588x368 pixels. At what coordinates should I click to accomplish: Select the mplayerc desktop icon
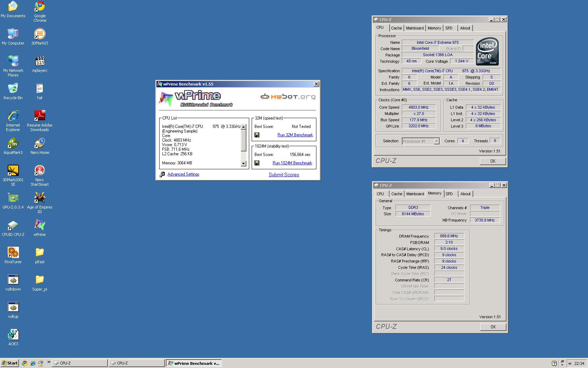click(40, 64)
